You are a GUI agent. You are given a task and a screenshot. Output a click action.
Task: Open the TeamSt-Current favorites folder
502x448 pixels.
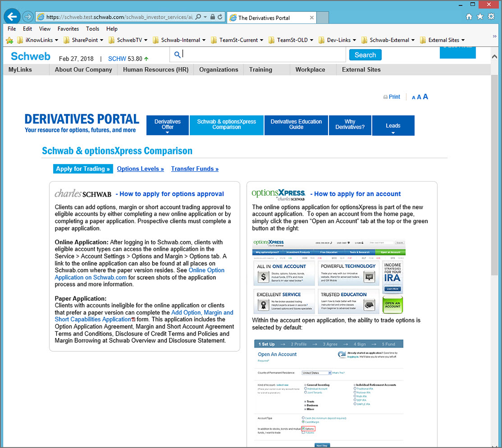point(237,40)
